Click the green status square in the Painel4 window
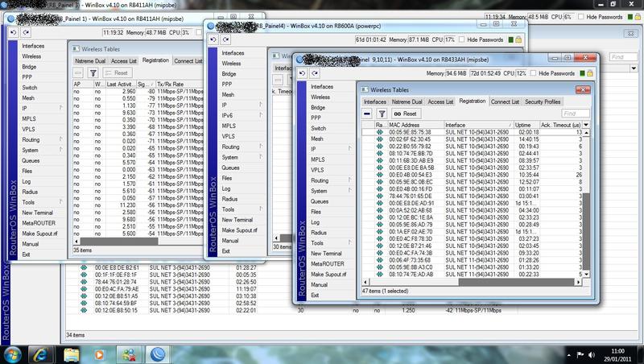This screenshot has height=364, width=644. [510, 39]
